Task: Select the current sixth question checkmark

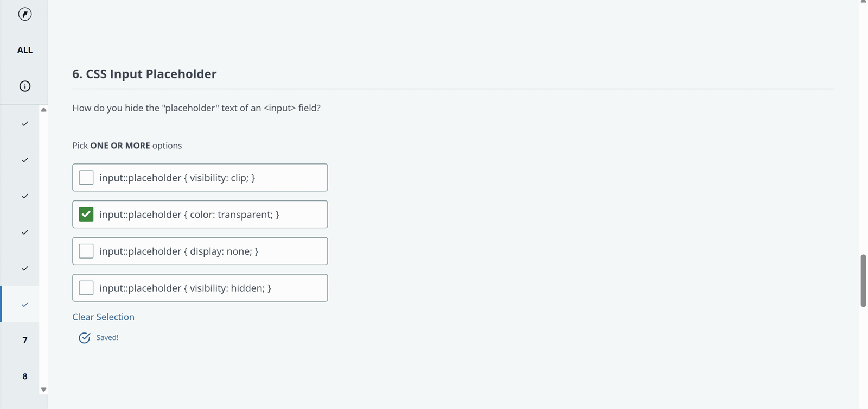Action: [x=25, y=305]
